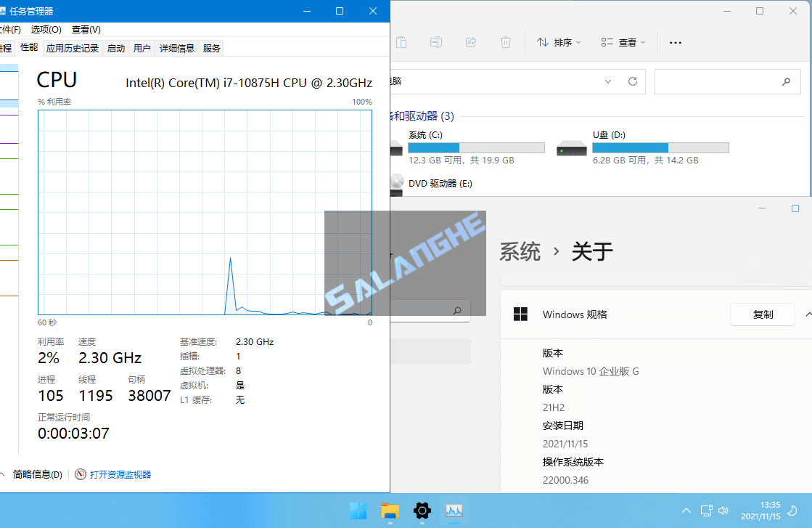The image size is (812, 528).
Task: Click the 系统 breadcrumb in Settings
Action: (x=520, y=252)
